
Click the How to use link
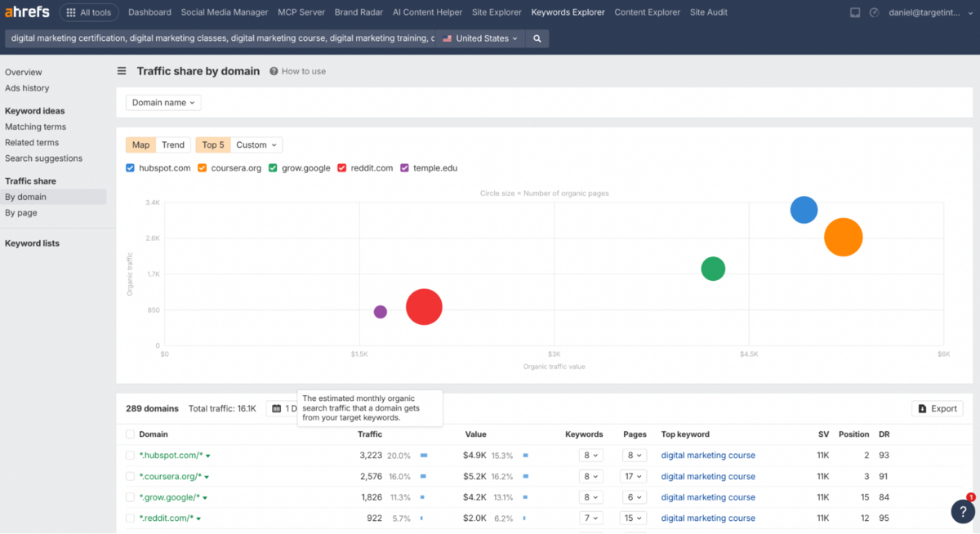tap(304, 71)
